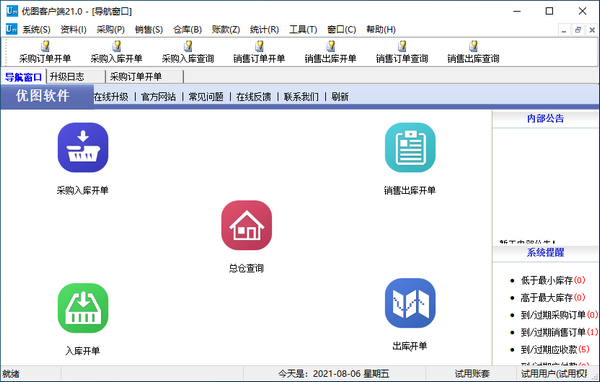Screen dimensions: 600x382
Task: Switch to the 导航窗口 tab
Action: point(23,77)
